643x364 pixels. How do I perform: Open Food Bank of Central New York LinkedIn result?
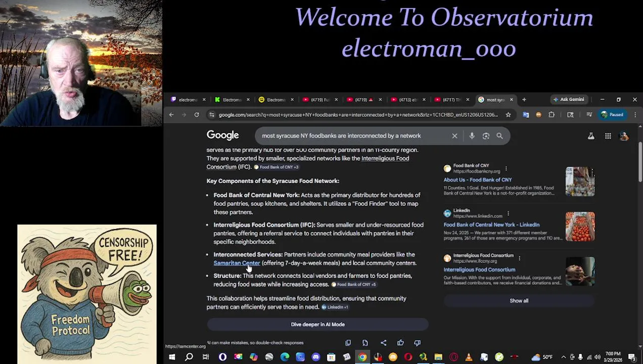coord(491,224)
